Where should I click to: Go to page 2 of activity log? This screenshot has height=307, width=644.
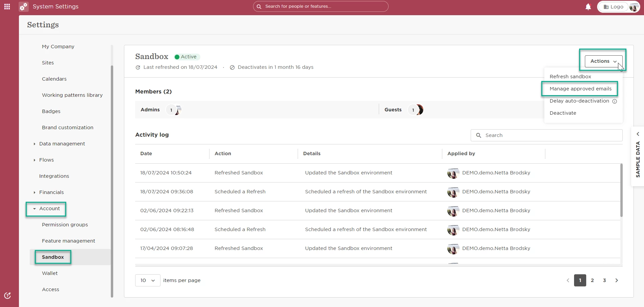(x=592, y=280)
